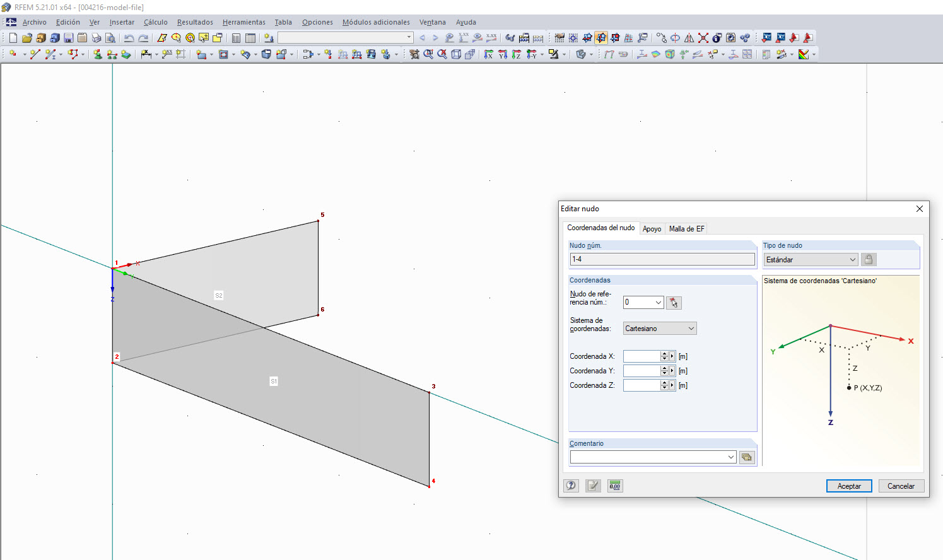Image resolution: width=943 pixels, height=560 pixels.
Task: Click the red X delete-intersection icon
Action: pos(703,38)
